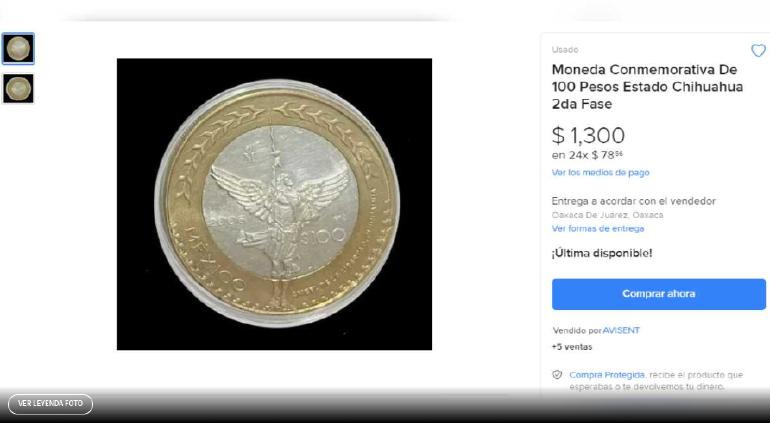
Task: Open Ver formas de entrega link
Action: coord(598,228)
